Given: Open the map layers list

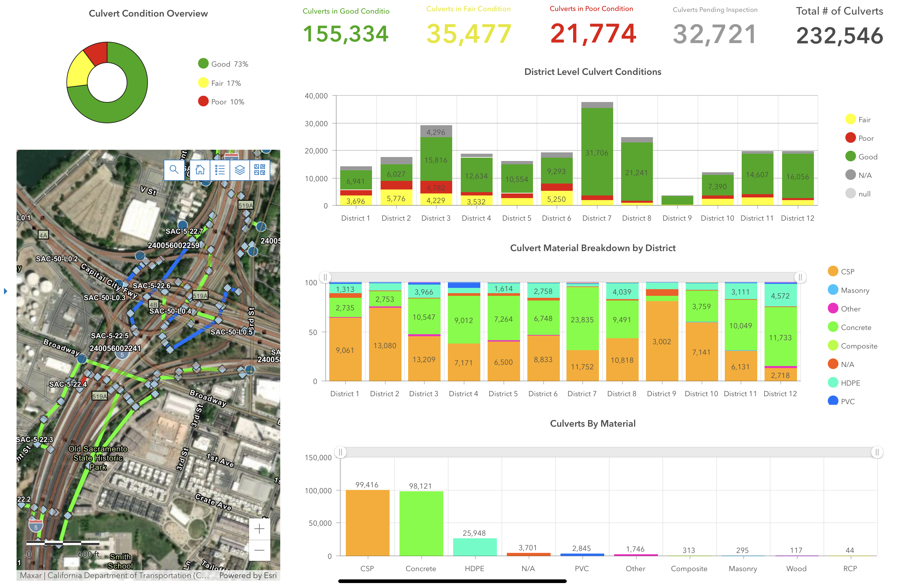Looking at the screenshot, I should click(240, 170).
